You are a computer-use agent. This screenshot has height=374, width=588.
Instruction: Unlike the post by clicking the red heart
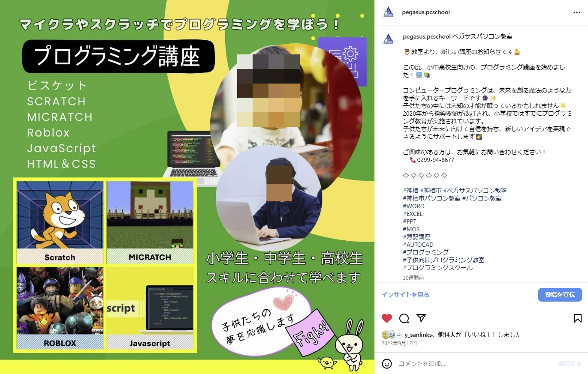387,318
